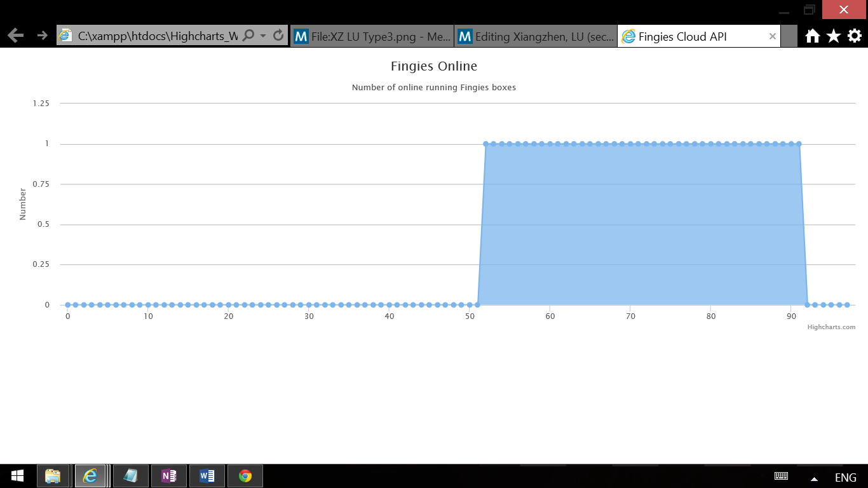This screenshot has height=488, width=868.
Task: Open the Tools gear icon
Action: 855,36
